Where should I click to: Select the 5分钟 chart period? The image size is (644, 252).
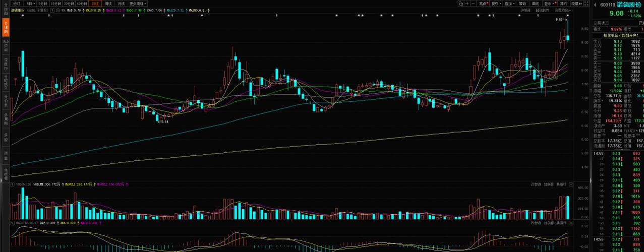(x=42, y=3)
